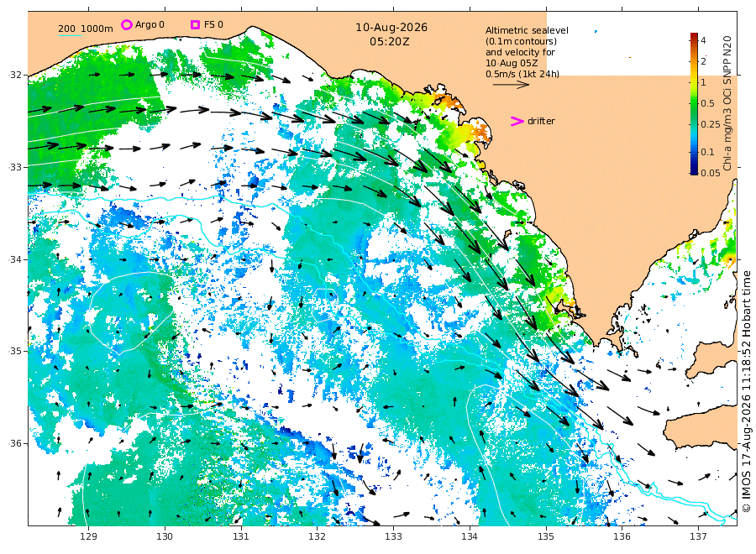Click colour bar tick value 1
This screenshot has width=756, height=554.
coord(703,82)
